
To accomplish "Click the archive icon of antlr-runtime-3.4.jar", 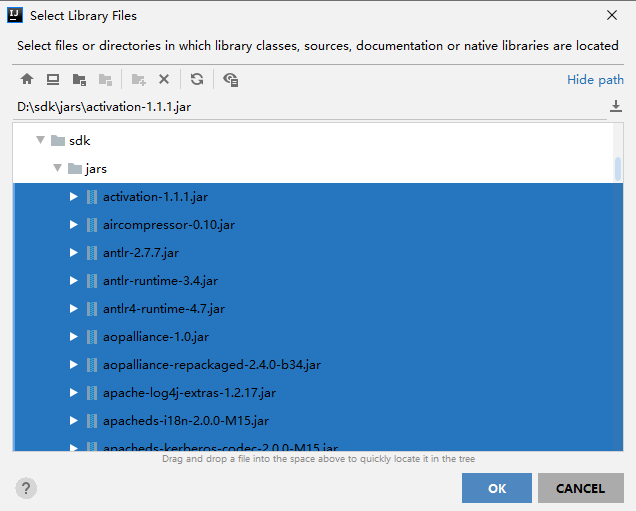I will click(92, 281).
